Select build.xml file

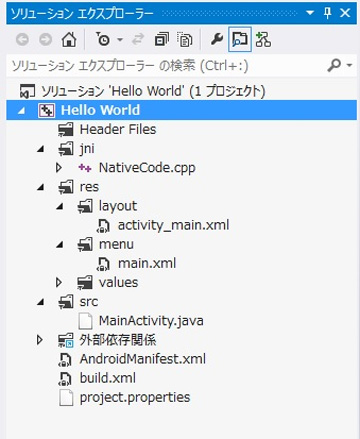coord(108,378)
